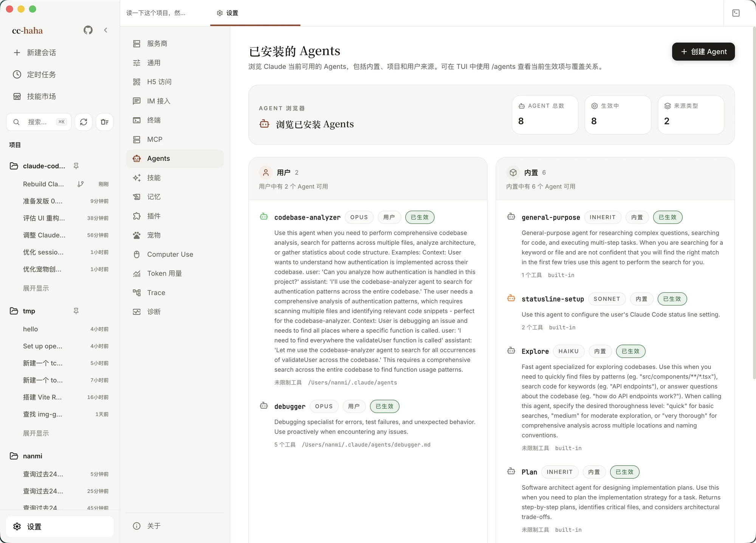This screenshot has height=543, width=756.
Task: Open 宠物 settings section
Action: coord(175,235)
